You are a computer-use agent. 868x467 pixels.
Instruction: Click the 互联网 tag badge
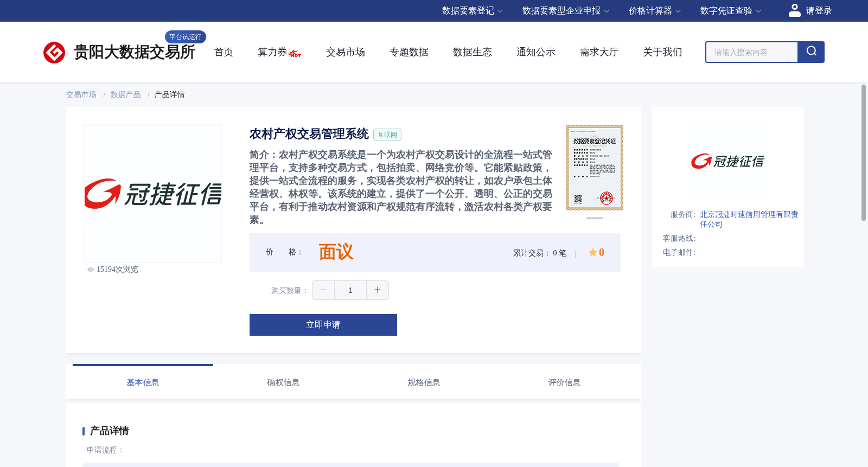387,135
